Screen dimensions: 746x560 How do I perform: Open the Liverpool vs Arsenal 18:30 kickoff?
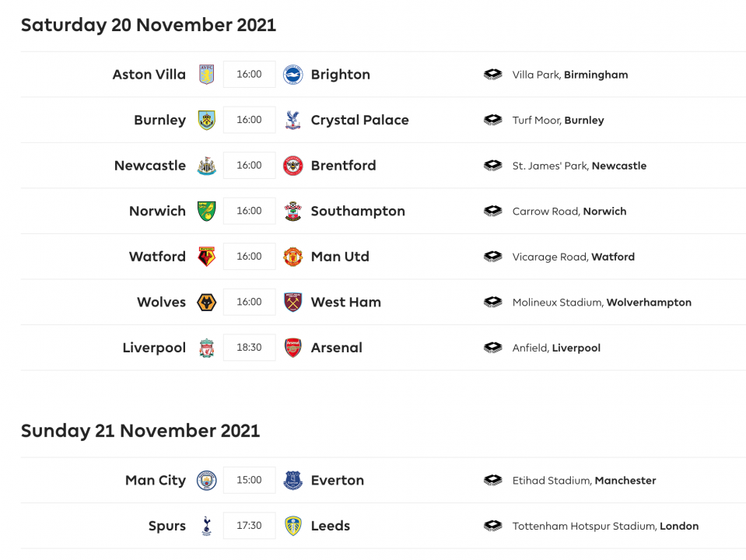tap(249, 348)
